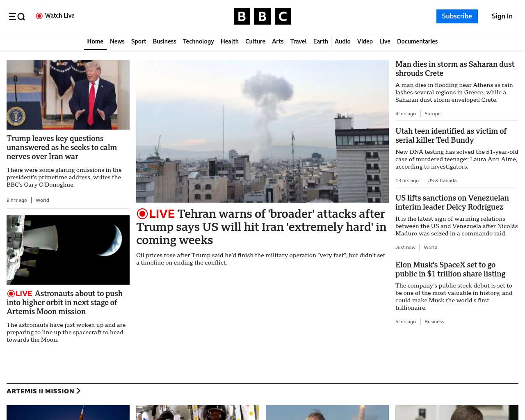
Task: Switch to the Technology section
Action: click(x=198, y=41)
